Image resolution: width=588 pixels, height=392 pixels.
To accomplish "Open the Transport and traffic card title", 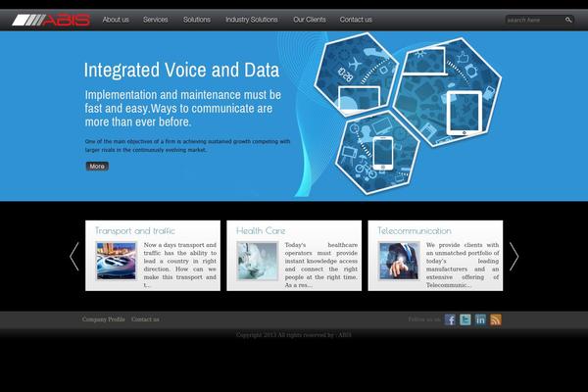I will click(x=135, y=230).
